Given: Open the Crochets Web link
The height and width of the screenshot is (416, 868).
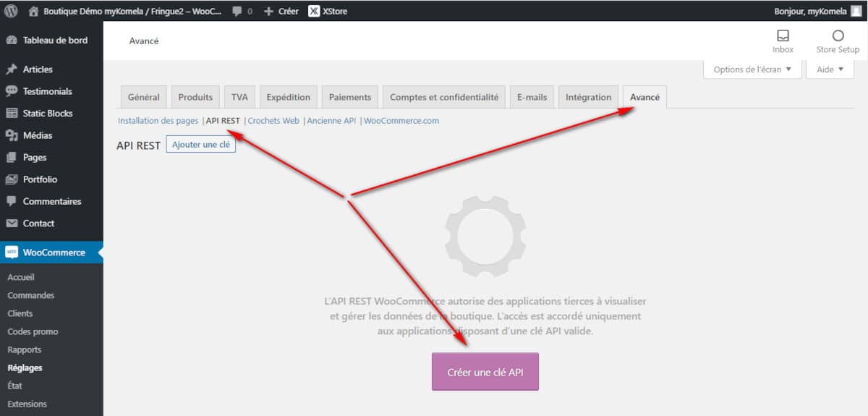Looking at the screenshot, I should 273,121.
